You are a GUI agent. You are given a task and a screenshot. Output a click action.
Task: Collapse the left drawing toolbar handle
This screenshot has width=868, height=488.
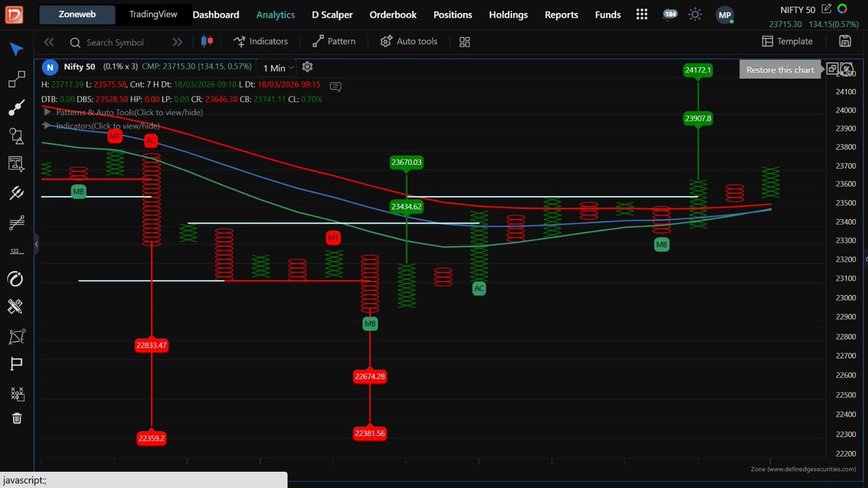click(37, 246)
